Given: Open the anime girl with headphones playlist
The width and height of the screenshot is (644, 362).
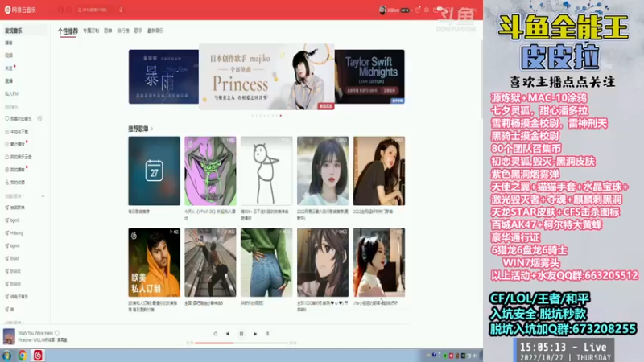Looking at the screenshot, I should [323, 263].
